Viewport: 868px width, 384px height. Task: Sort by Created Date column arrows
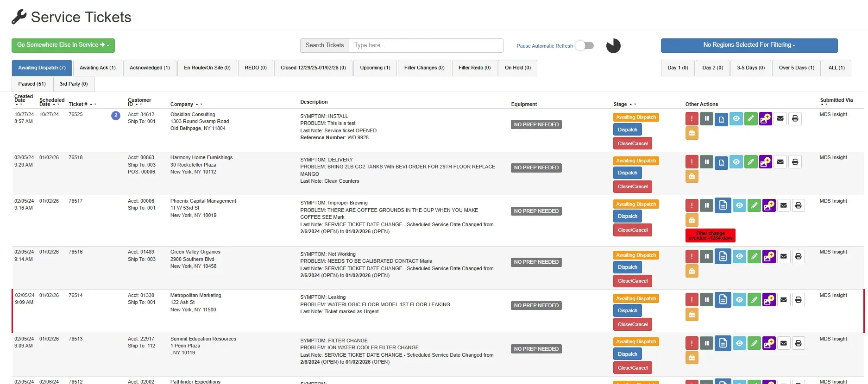pyautogui.click(x=19, y=105)
